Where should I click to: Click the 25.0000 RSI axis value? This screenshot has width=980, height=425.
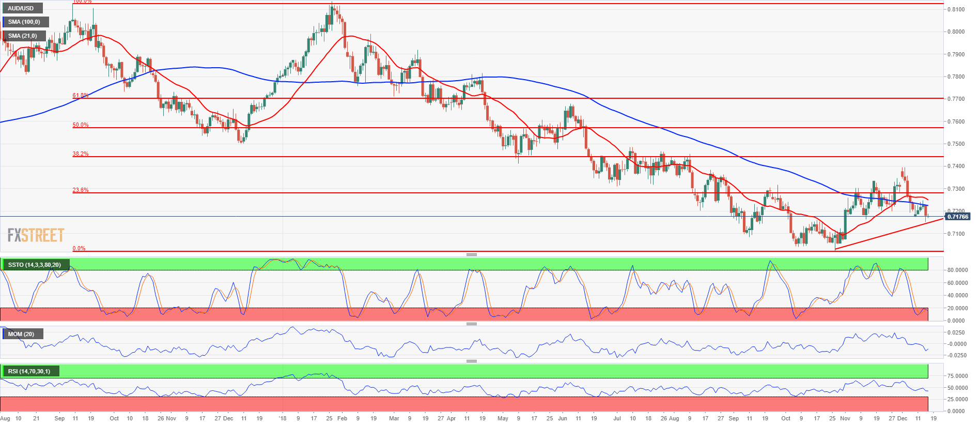click(x=957, y=399)
